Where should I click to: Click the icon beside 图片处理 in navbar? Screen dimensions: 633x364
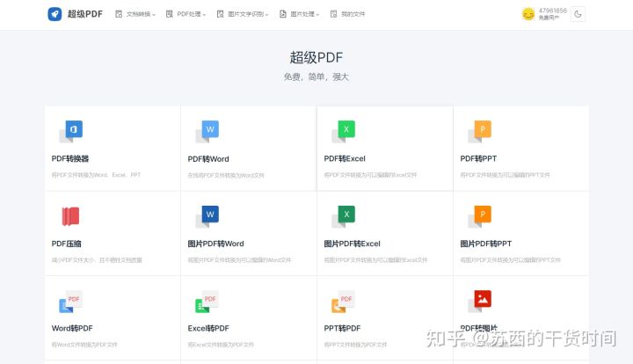point(283,14)
